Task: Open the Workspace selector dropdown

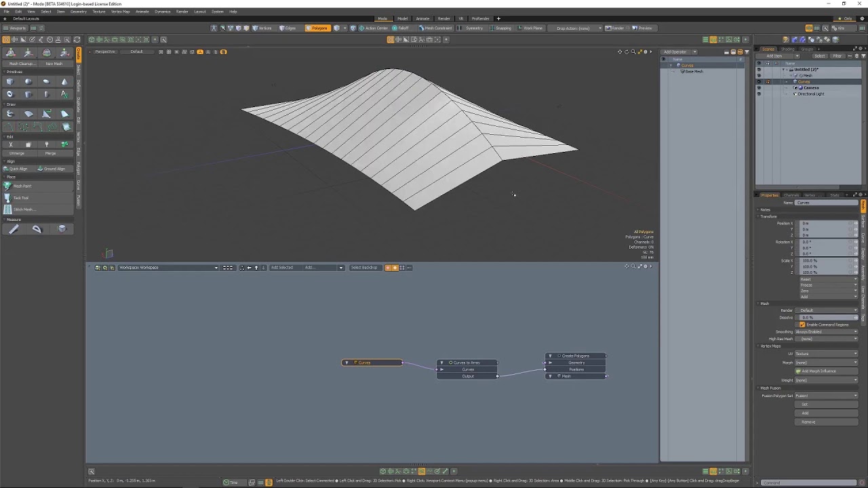Action: (168, 268)
